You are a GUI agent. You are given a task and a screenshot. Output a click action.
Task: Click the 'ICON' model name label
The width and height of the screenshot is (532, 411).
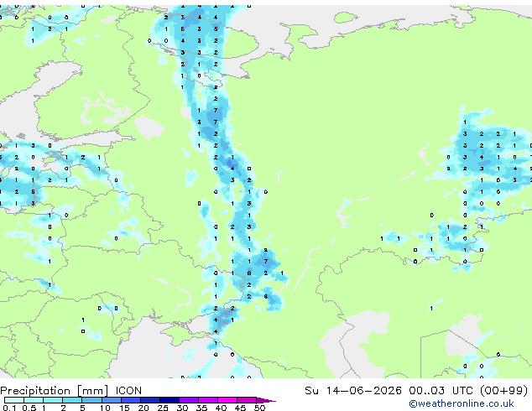coord(128,391)
